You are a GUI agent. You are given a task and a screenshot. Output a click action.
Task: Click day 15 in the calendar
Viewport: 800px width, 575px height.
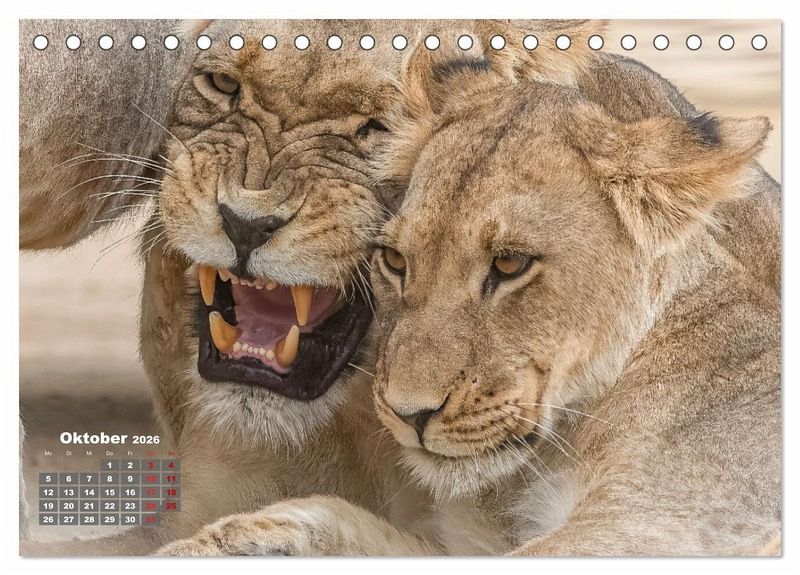[x=109, y=492]
